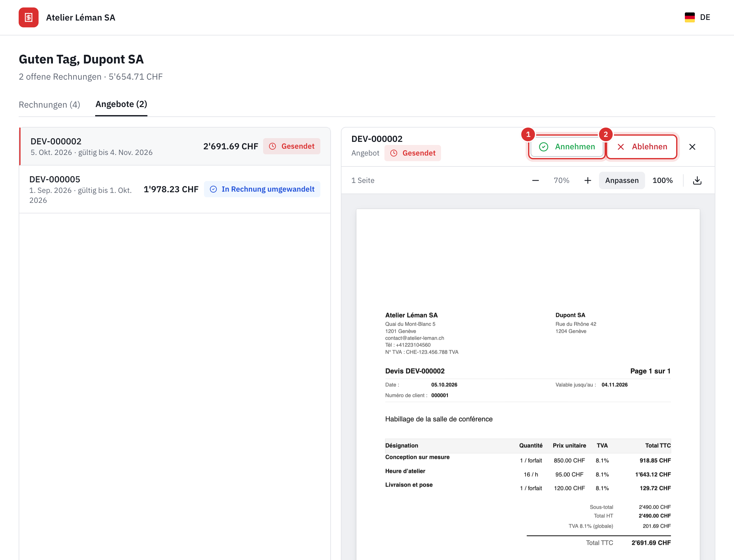Screen dimensions: 734x560
Task: Click the '2 offene Rechnungen' summary text
Action: (60, 77)
